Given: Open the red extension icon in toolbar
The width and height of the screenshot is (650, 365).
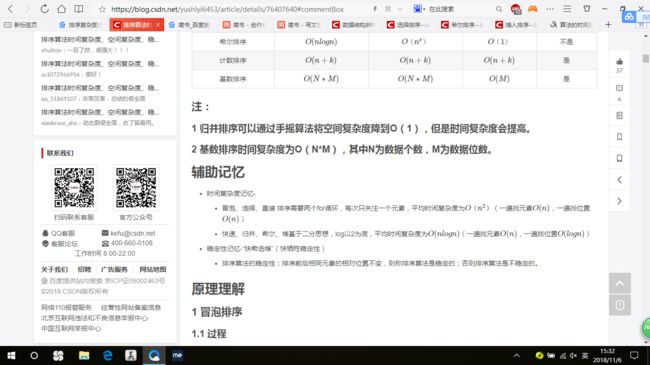Looking at the screenshot, I should coord(516,9).
